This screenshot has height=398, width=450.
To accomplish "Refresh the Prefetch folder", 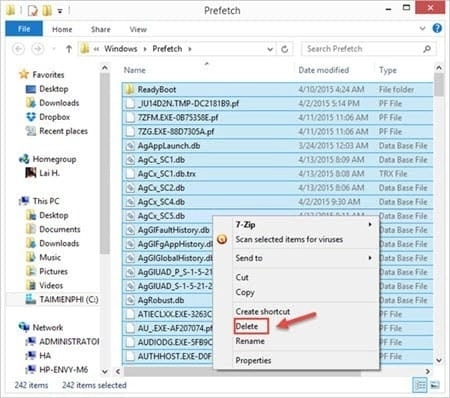I will tap(284, 49).
